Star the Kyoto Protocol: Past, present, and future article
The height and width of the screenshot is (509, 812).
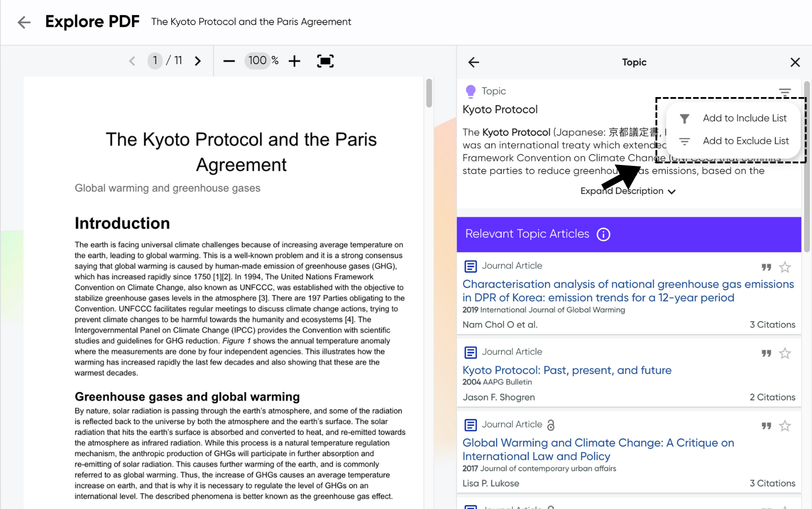785,353
